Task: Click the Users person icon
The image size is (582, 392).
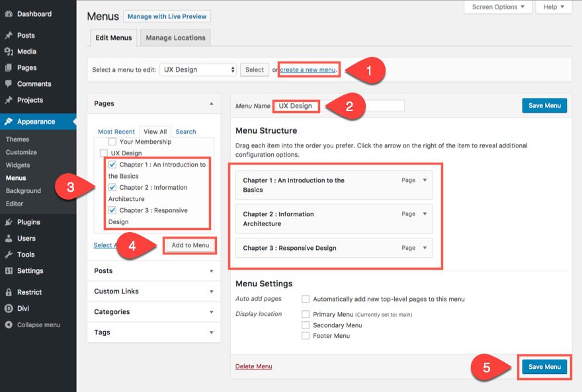Action: click(x=9, y=239)
